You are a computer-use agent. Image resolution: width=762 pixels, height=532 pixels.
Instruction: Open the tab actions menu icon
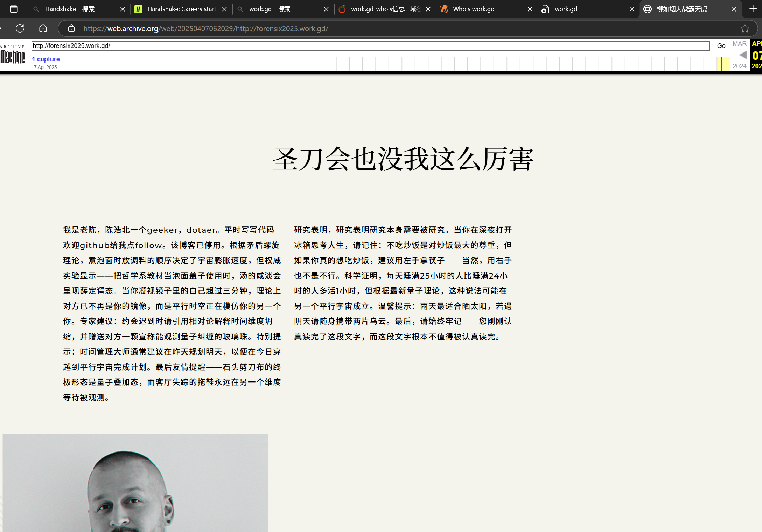tap(14, 9)
